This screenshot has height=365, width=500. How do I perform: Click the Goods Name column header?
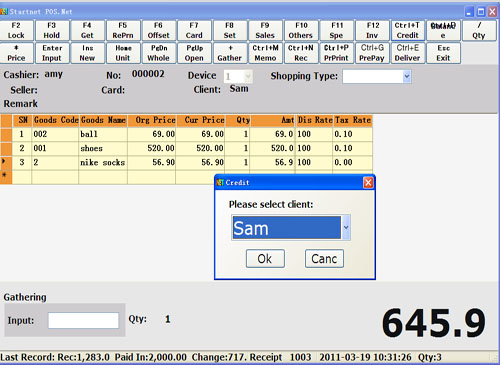click(103, 120)
